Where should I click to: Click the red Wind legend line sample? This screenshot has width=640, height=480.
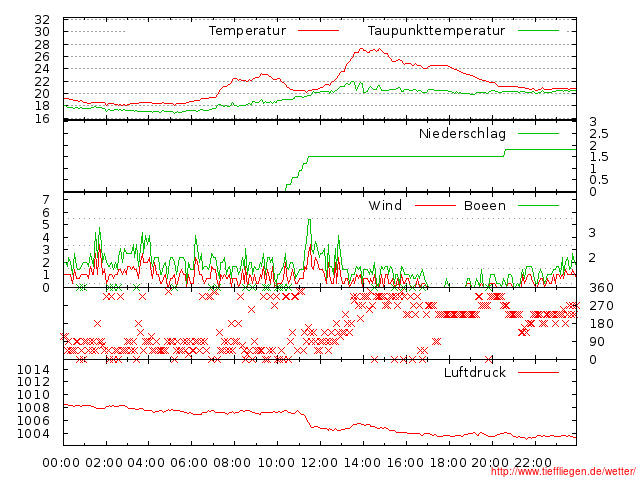click(x=435, y=206)
